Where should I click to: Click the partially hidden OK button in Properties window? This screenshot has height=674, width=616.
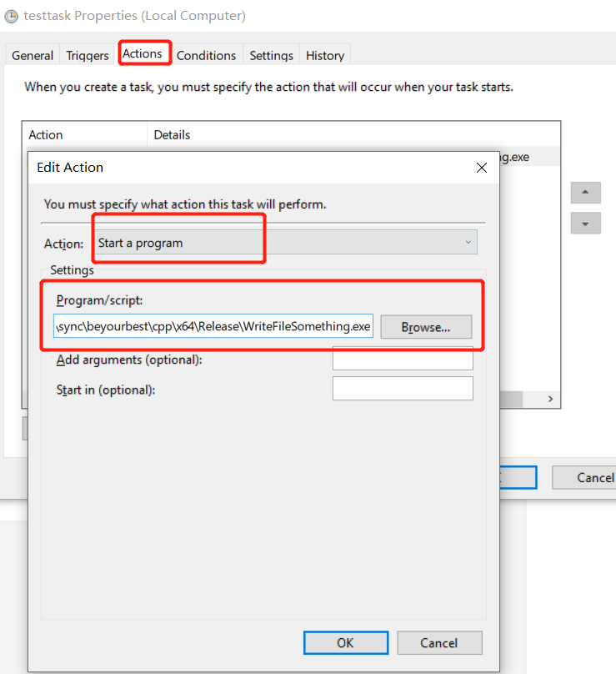(x=518, y=478)
